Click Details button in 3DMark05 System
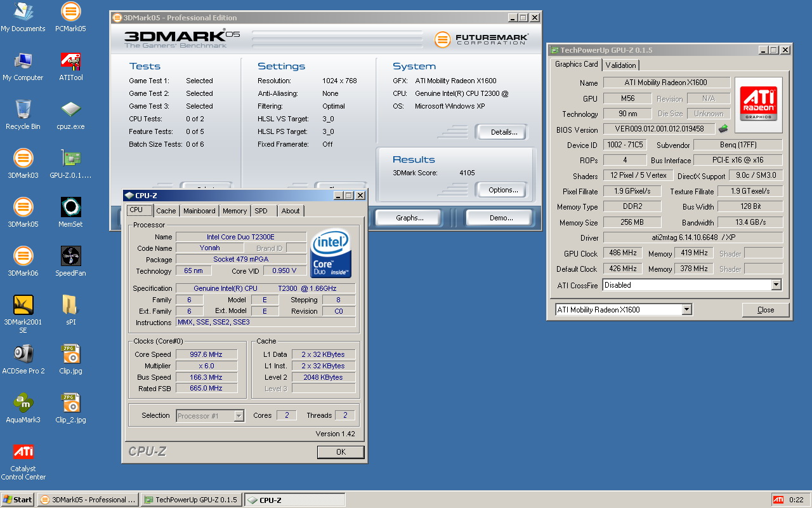Screen dimensions: 812x508 pos(501,132)
